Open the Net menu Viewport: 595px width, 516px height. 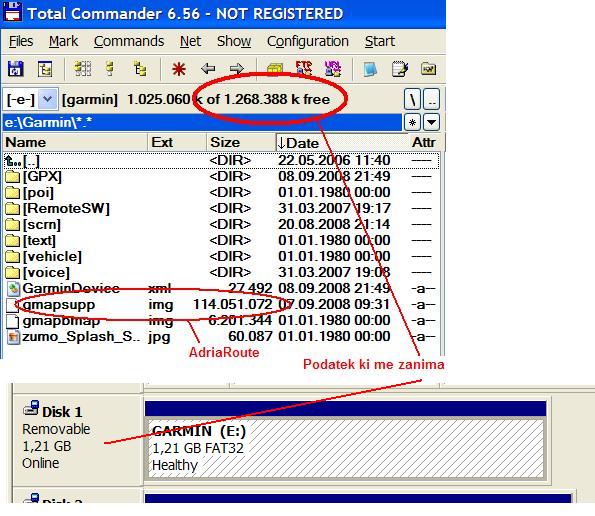pos(190,41)
